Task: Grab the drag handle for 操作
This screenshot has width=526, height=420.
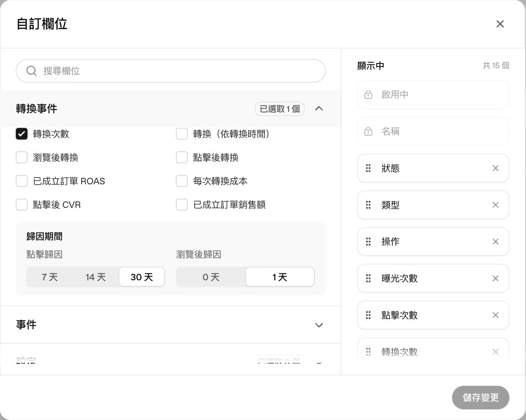Action: tap(368, 242)
